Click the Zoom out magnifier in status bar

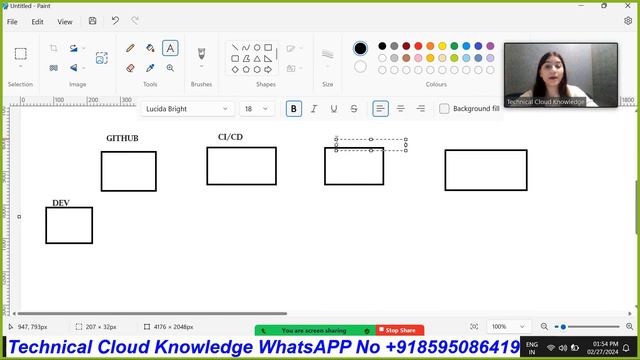click(544, 327)
